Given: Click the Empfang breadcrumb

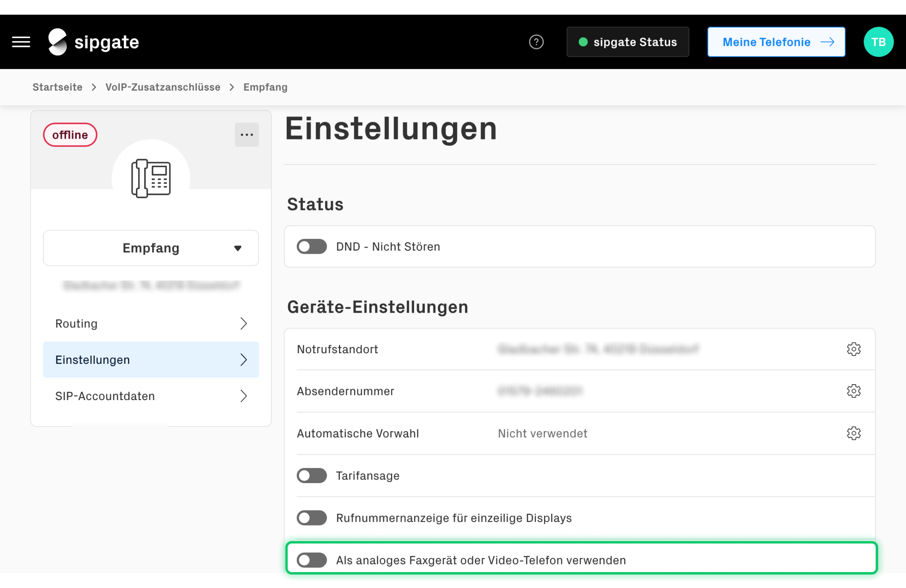Looking at the screenshot, I should pos(265,87).
